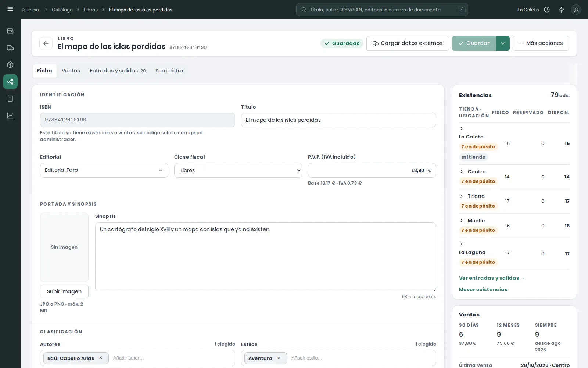Open the analytics chart sidebar icon
The height and width of the screenshot is (368, 588).
10,116
